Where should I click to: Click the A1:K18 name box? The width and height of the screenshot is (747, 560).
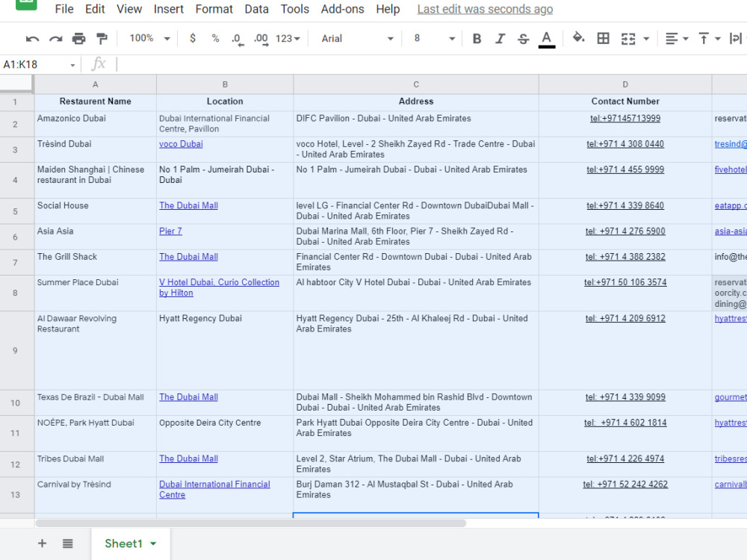39,64
